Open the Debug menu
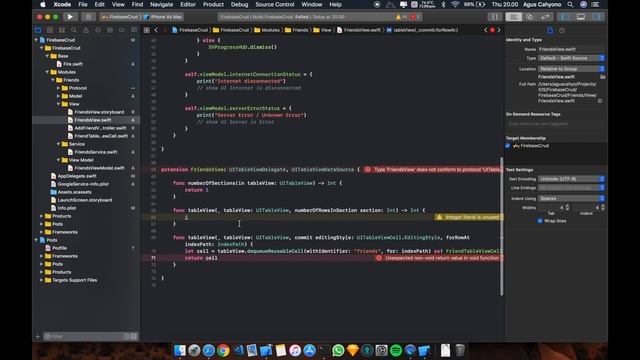The height and width of the screenshot is (360, 640). (240, 4)
